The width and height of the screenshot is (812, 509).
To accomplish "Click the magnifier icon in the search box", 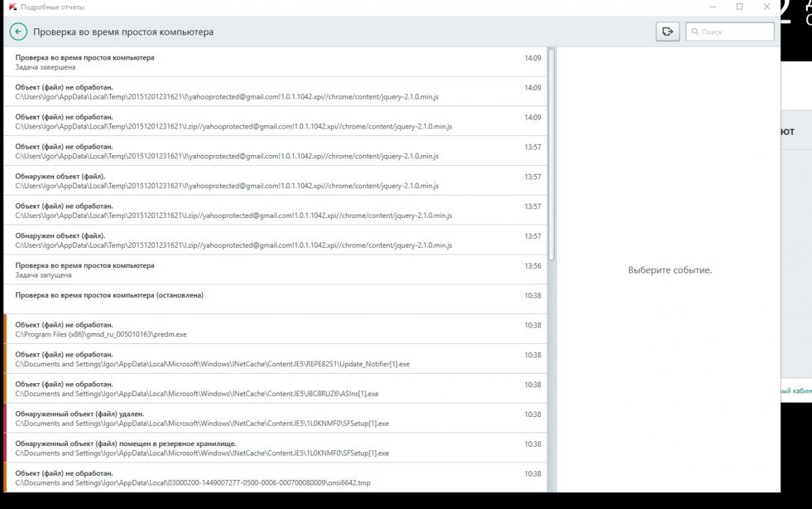I will [x=695, y=32].
